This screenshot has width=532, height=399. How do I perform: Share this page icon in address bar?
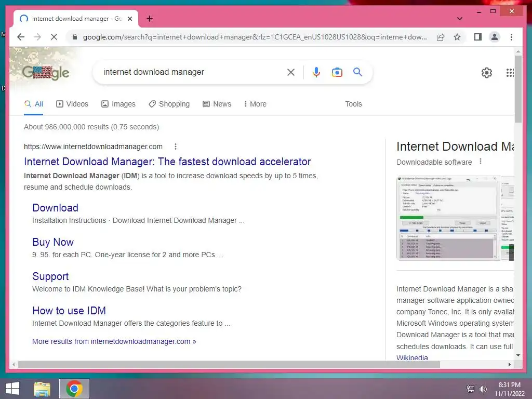pos(441,37)
